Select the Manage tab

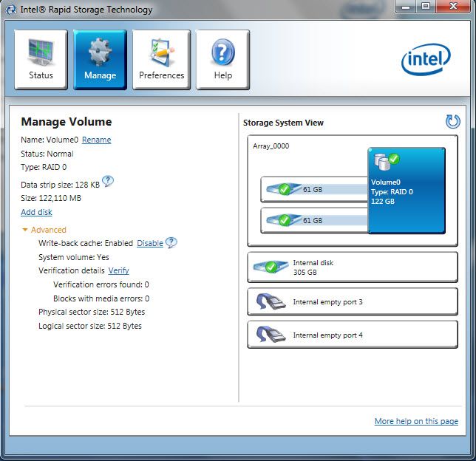coord(100,60)
